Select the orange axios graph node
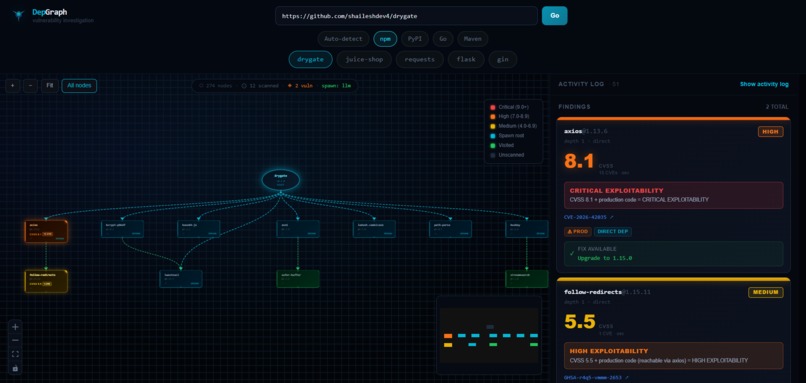The image size is (806, 383). point(46,231)
